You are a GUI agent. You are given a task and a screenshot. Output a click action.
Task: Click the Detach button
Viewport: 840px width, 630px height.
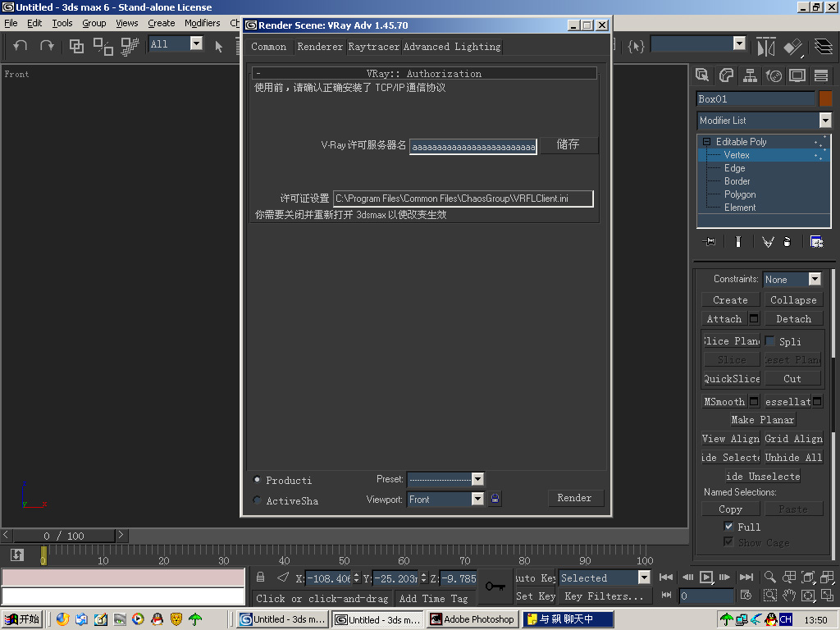pyautogui.click(x=793, y=319)
